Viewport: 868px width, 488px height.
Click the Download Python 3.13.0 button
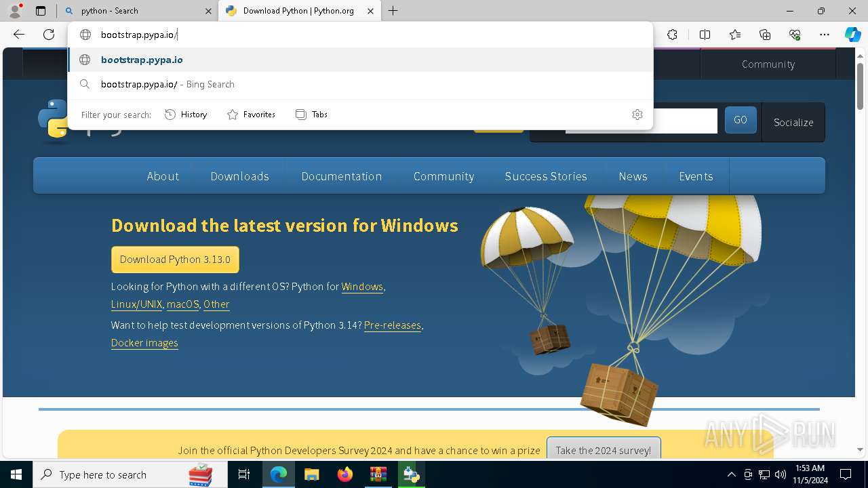click(x=175, y=260)
